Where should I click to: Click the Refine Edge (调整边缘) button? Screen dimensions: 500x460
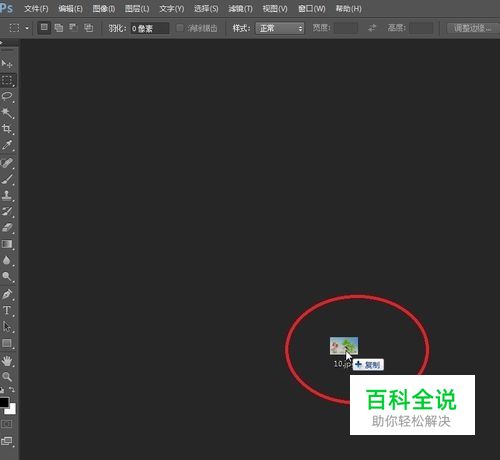pos(472,28)
